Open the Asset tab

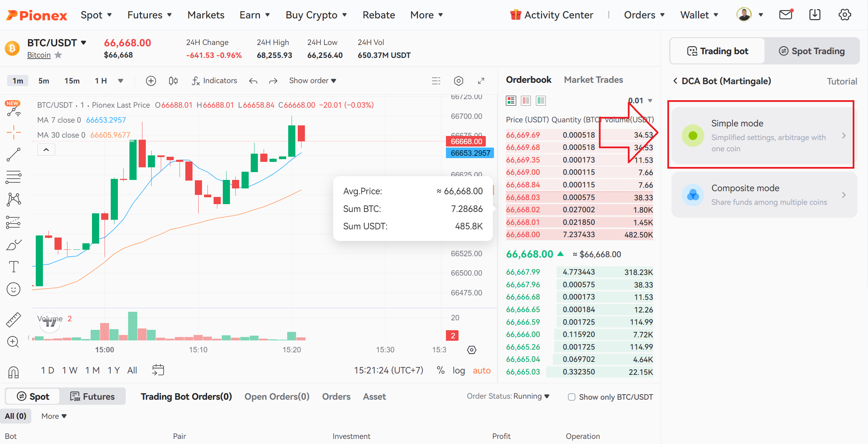[374, 397]
